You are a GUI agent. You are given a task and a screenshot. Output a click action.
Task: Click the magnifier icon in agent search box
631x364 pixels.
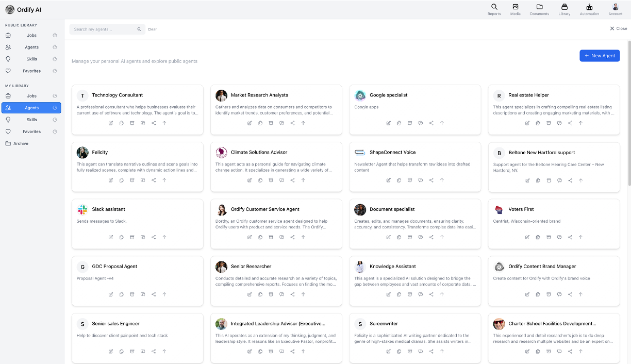[x=139, y=29]
